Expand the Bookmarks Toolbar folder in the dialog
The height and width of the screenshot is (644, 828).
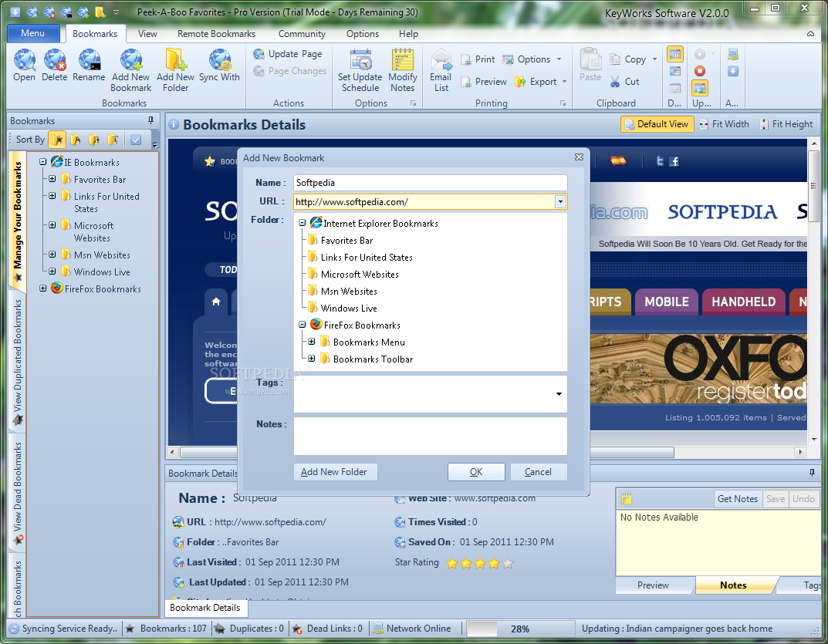(312, 359)
